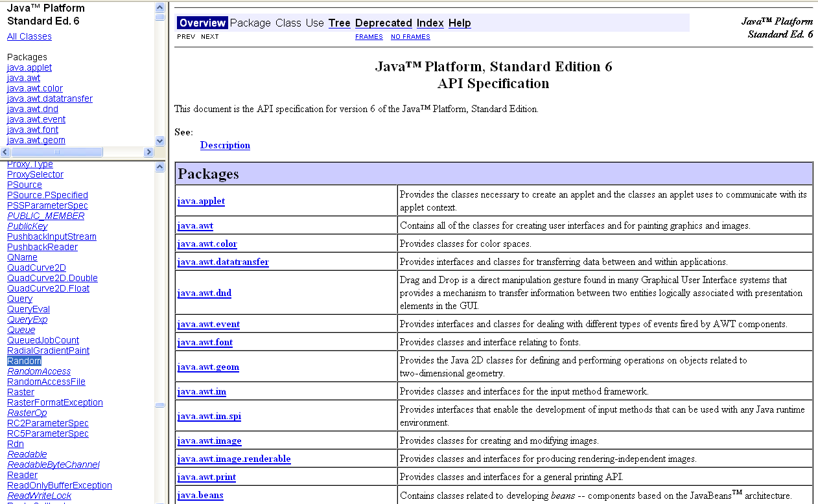This screenshot has height=504, width=818.
Task: Open the QuadCurve2D.Double class
Action: click(x=53, y=278)
